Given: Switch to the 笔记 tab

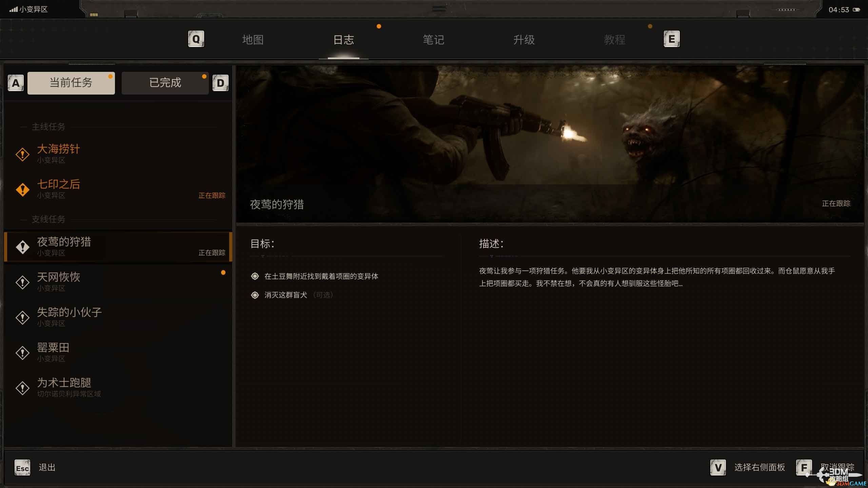Looking at the screenshot, I should 433,40.
